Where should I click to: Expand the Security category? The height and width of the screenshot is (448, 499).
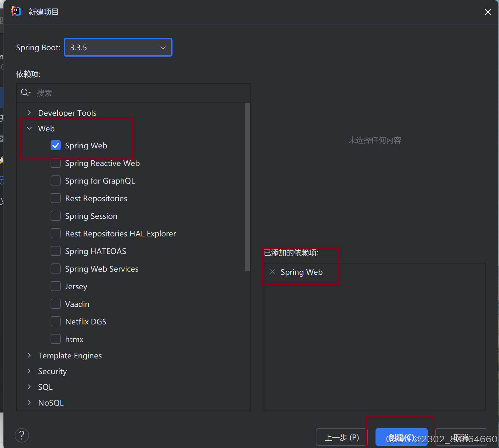pos(29,371)
